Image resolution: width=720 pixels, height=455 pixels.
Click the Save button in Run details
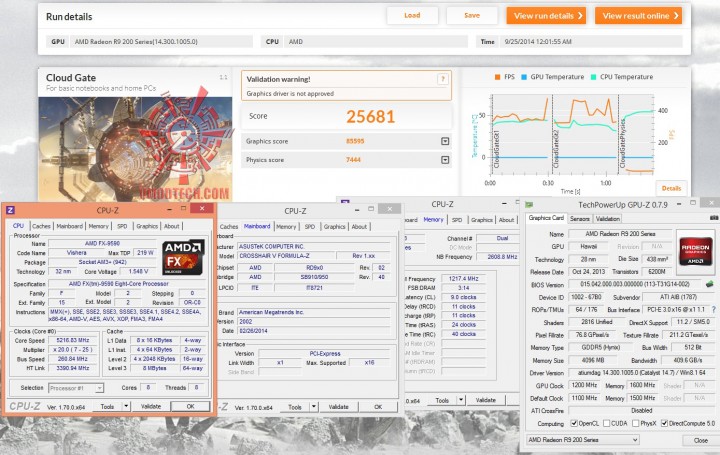472,16
